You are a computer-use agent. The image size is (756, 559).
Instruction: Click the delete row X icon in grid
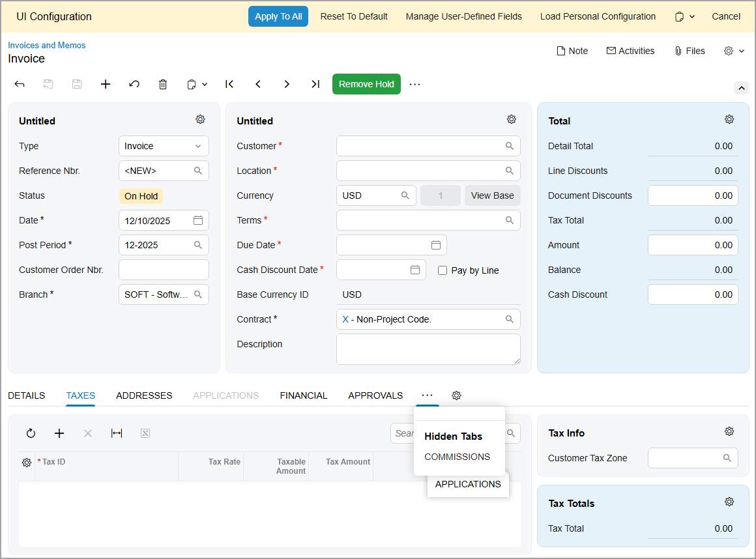click(88, 433)
